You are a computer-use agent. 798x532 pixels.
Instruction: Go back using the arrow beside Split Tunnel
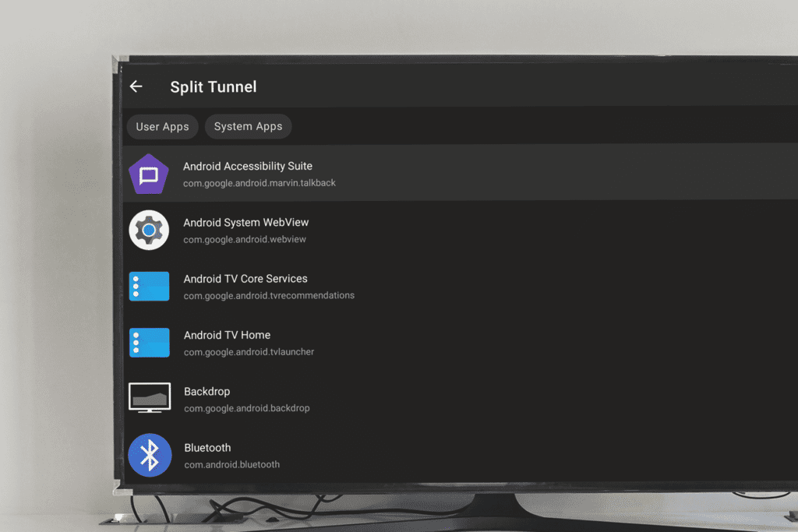pyautogui.click(x=136, y=86)
